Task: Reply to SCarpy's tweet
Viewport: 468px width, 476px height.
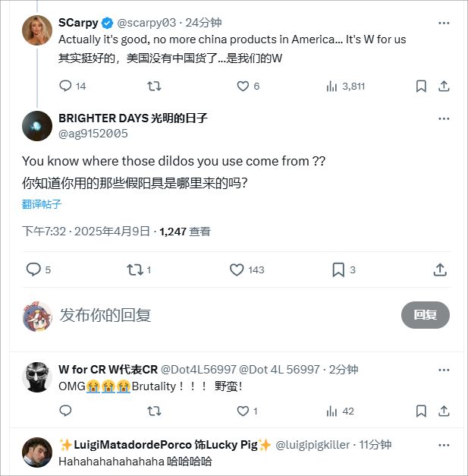Action: 65,87
